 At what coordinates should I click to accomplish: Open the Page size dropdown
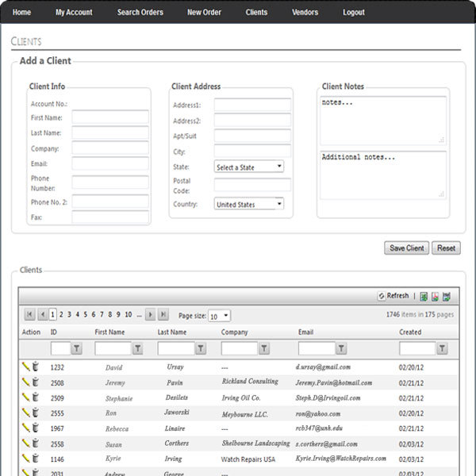(219, 316)
